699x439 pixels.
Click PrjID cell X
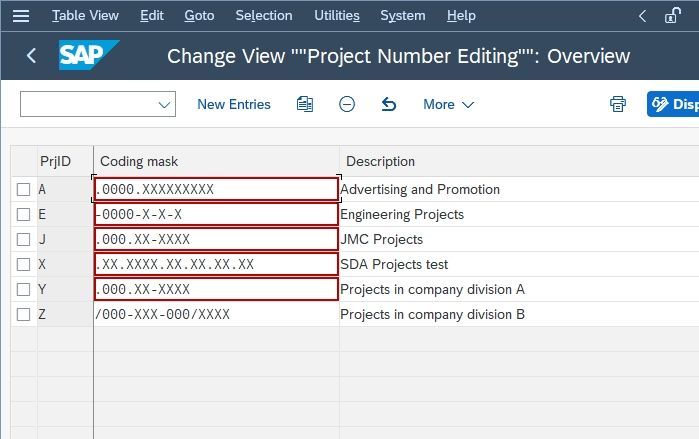[x=65, y=264]
